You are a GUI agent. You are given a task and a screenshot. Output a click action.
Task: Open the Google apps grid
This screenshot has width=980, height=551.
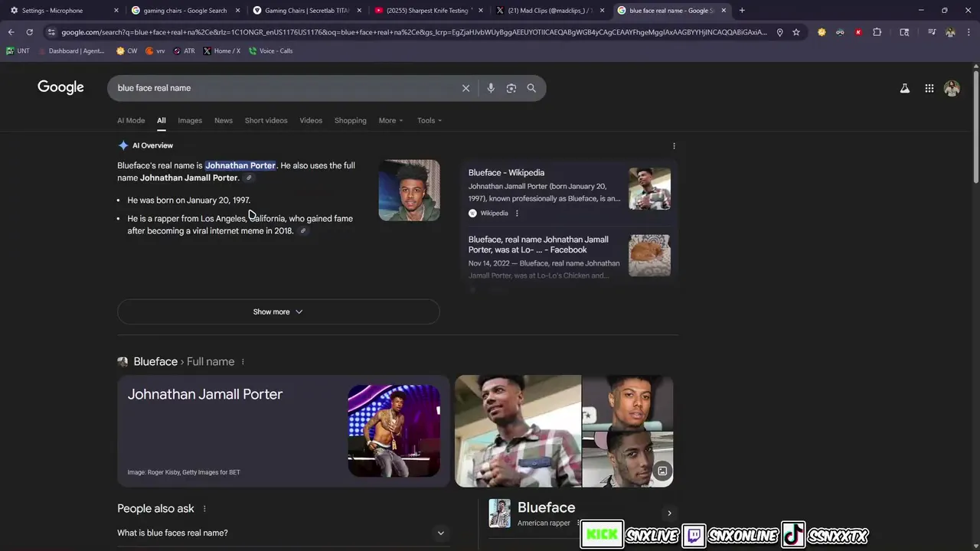[x=929, y=88]
